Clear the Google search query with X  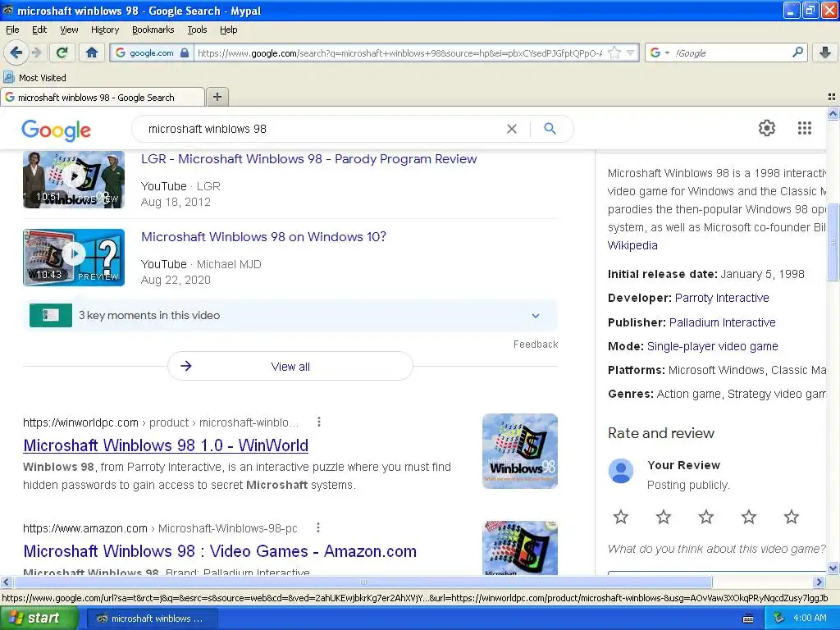click(512, 129)
